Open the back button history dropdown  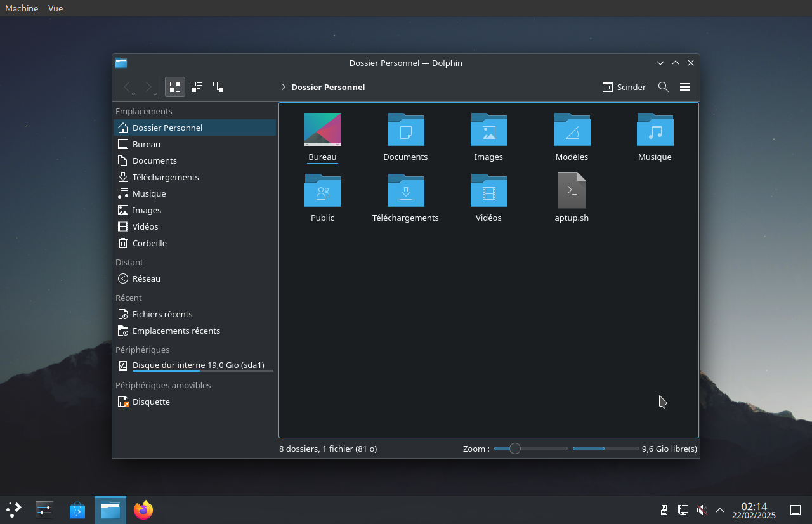pos(134,94)
